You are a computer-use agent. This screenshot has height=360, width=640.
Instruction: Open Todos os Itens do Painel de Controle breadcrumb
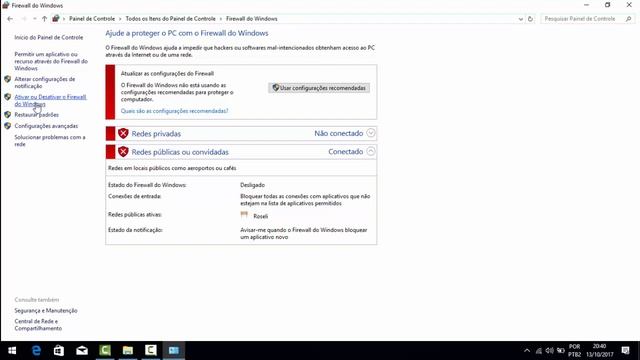pyautogui.click(x=170, y=19)
